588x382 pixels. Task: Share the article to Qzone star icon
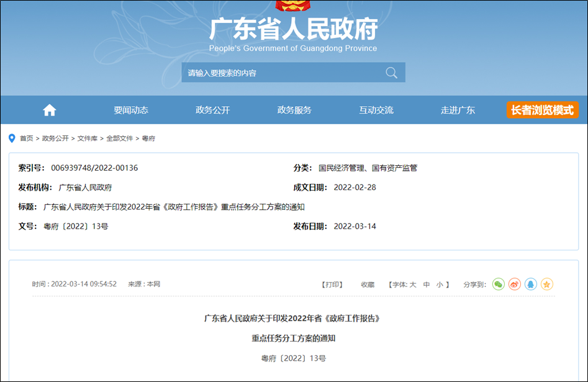(x=547, y=284)
